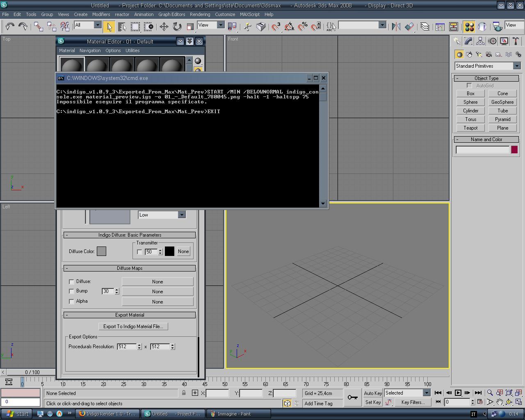Activate the Select Object arrow tool

pos(109,27)
